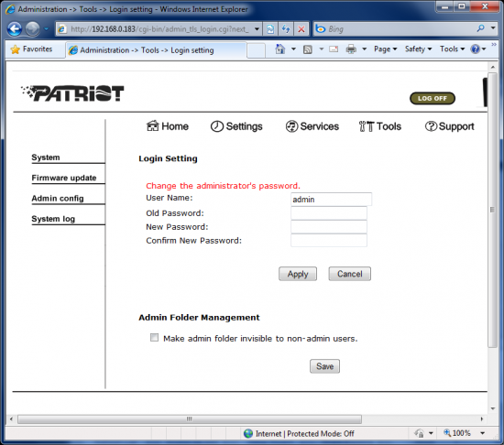
Task: Click the User Name field containing admin
Action: tap(331, 200)
